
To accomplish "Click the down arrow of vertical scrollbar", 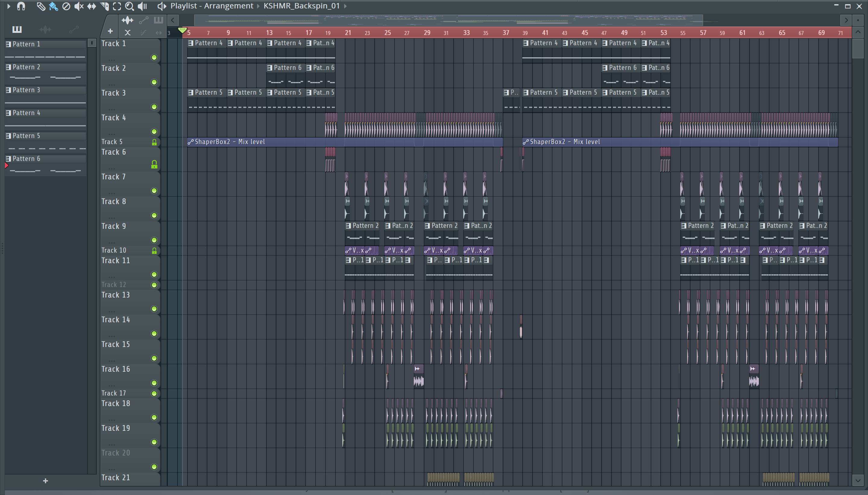I will (x=858, y=481).
